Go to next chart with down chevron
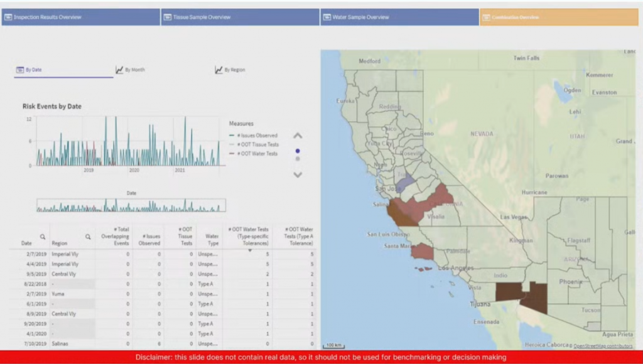643x364 pixels. tap(298, 174)
